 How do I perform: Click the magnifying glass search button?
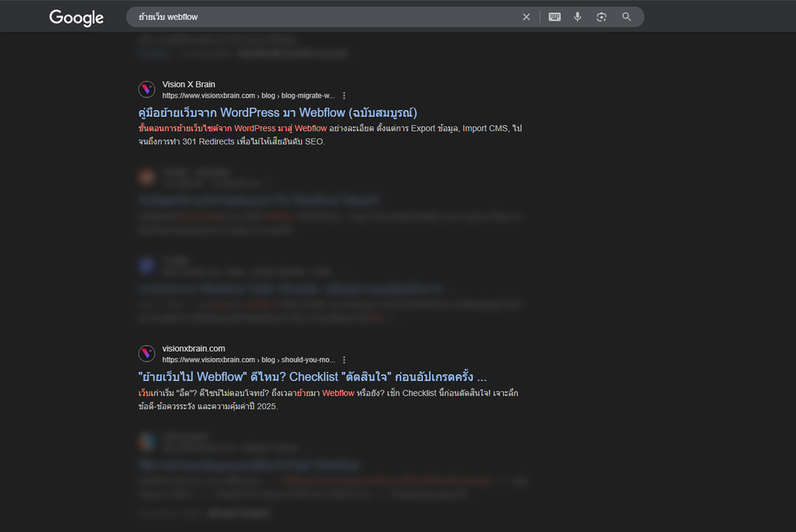626,17
